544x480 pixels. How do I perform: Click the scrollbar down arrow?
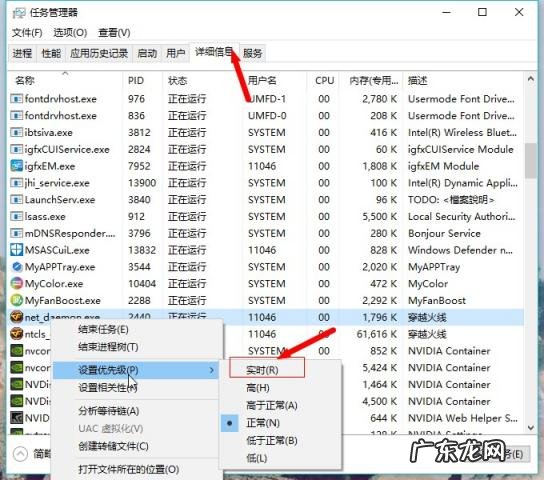pyautogui.click(x=530, y=428)
